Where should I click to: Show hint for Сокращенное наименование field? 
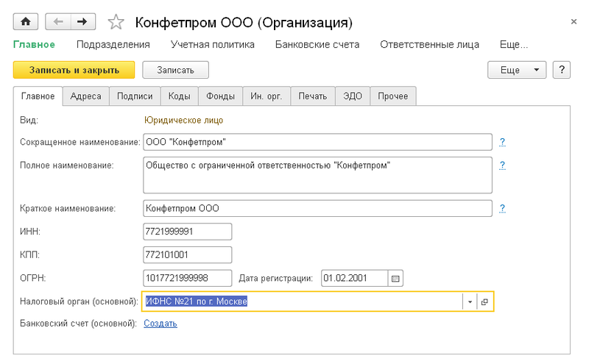pyautogui.click(x=502, y=142)
